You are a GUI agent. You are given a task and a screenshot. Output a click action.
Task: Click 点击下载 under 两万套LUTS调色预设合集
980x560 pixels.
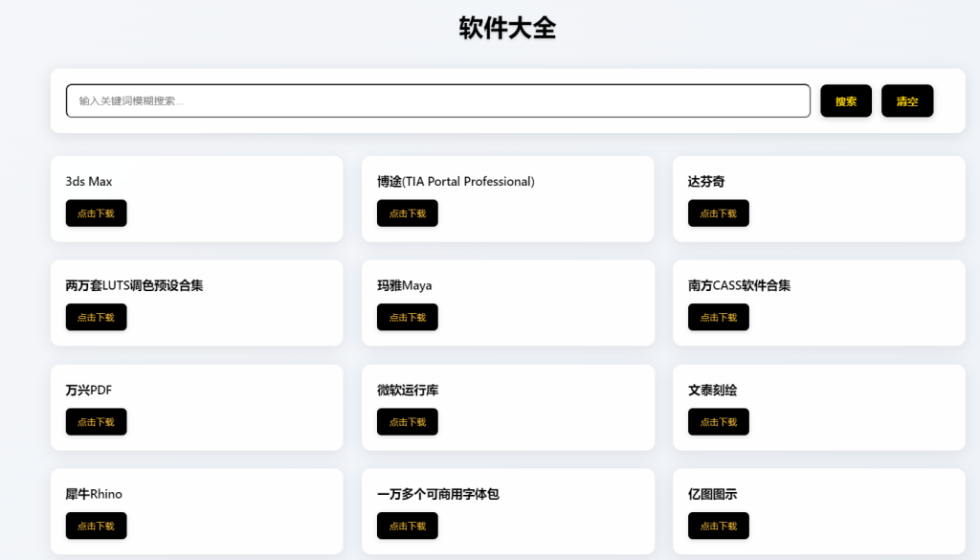97,317
